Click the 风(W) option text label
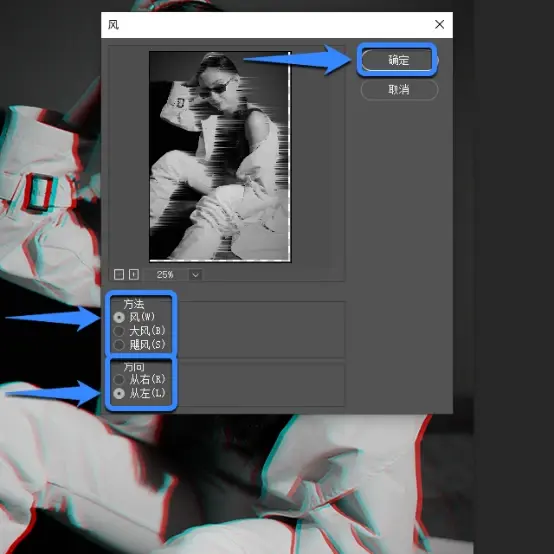 coord(142,317)
